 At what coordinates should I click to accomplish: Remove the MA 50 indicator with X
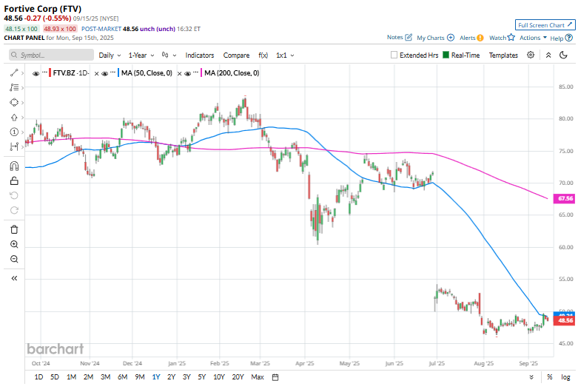(x=180, y=74)
